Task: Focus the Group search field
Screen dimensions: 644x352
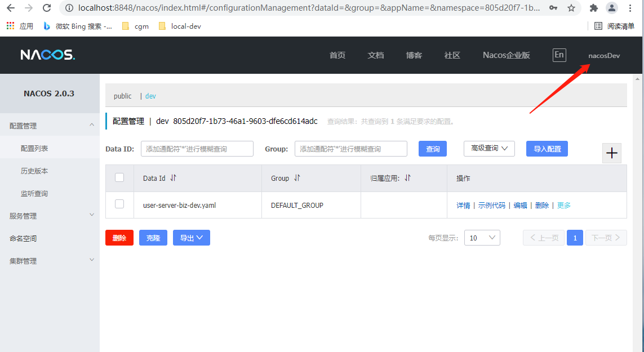Action: [351, 149]
